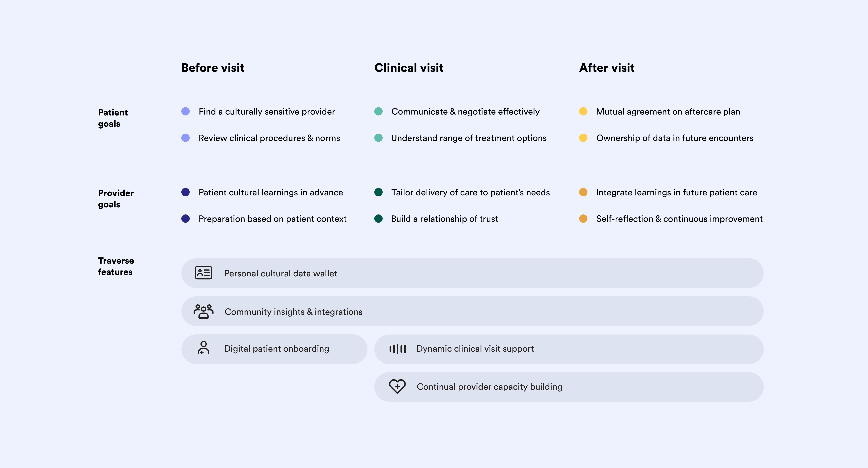Image resolution: width=868 pixels, height=468 pixels.
Task: Click teal dot beside Communicate & negotiate effectively
Action: (378, 112)
